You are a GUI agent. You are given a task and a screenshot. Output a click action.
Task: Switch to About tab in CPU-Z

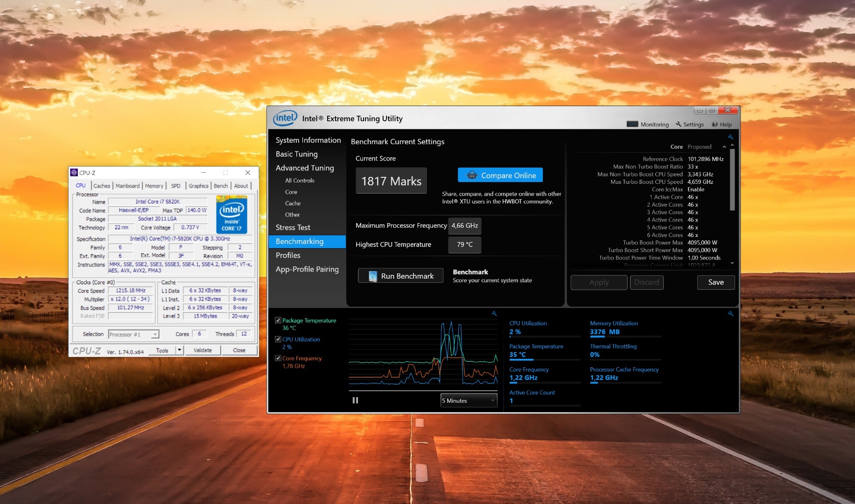241,186
